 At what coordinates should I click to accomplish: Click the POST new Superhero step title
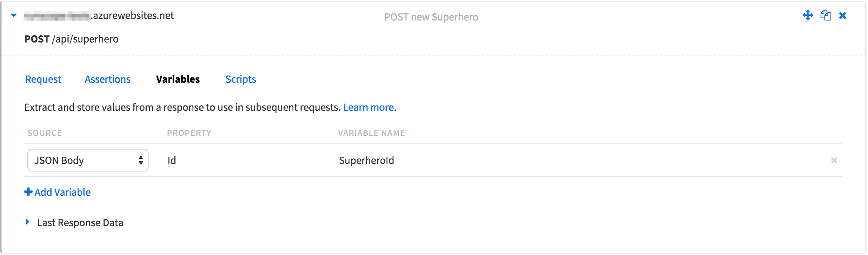pyautogui.click(x=431, y=17)
